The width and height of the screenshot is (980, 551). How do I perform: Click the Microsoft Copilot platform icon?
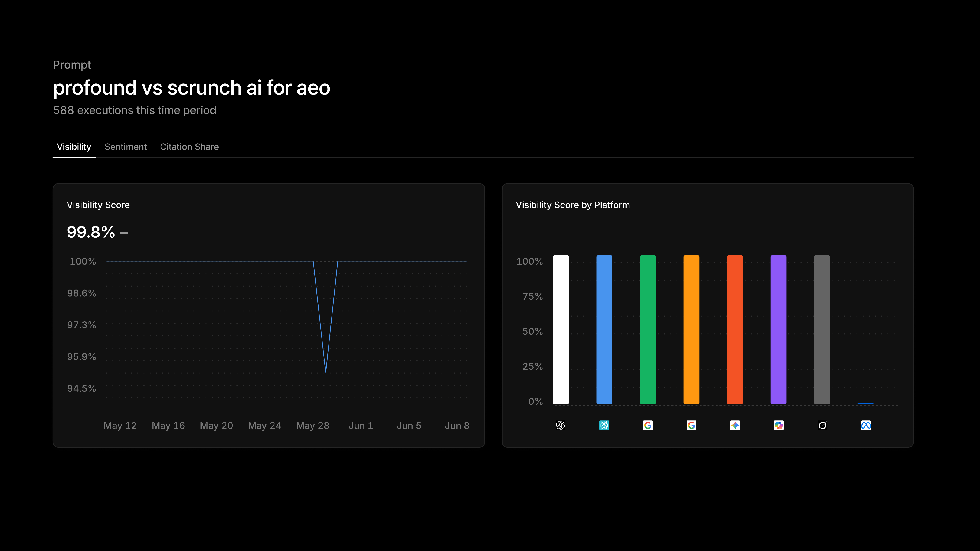[779, 425]
